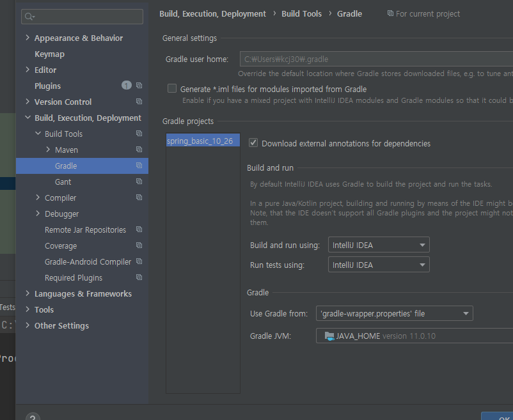The image size is (513, 420).
Task: Uncheck Download external annotations for dependencies
Action: point(253,143)
